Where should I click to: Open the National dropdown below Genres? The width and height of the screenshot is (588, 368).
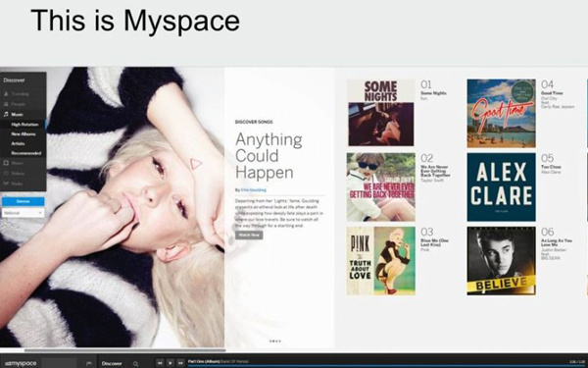point(23,213)
